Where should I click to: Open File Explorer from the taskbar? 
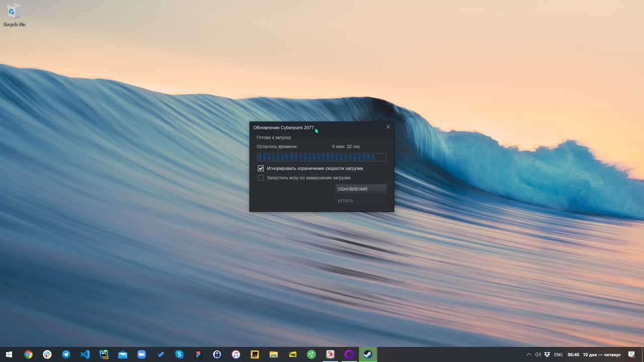[274, 354]
